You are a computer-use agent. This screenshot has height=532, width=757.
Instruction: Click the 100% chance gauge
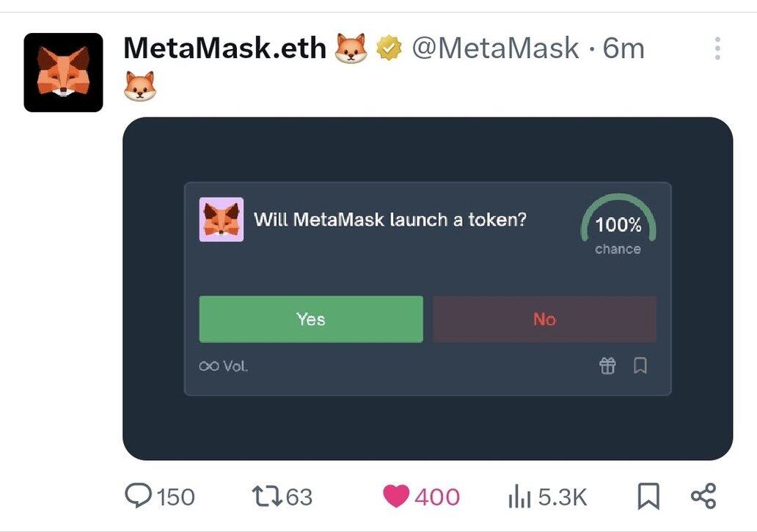coord(618,225)
